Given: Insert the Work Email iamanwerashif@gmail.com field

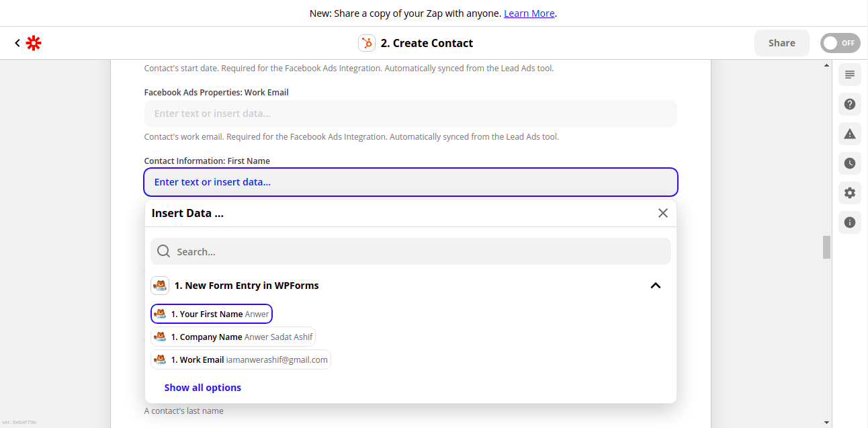Looking at the screenshot, I should coord(241,359).
